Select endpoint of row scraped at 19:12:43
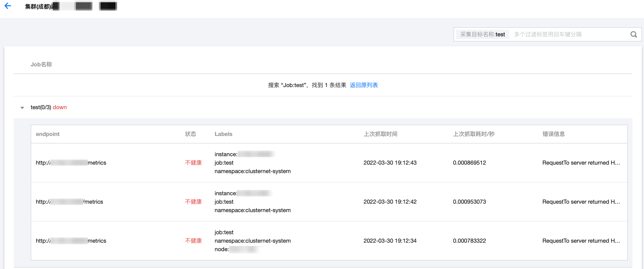This screenshot has width=644, height=269. [71, 163]
